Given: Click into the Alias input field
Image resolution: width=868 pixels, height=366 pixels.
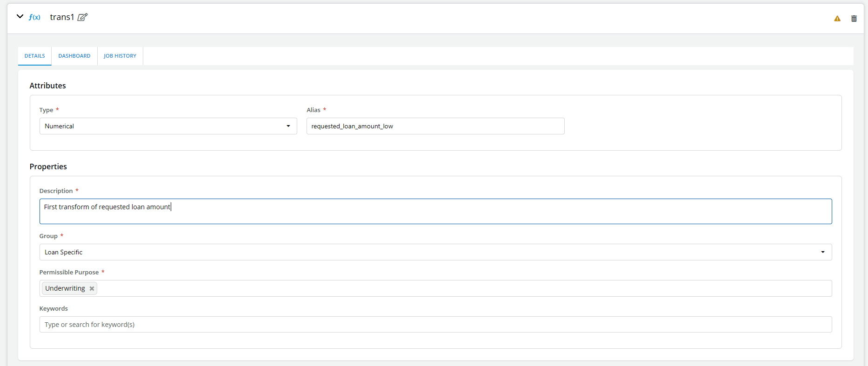Looking at the screenshot, I should [x=435, y=126].
